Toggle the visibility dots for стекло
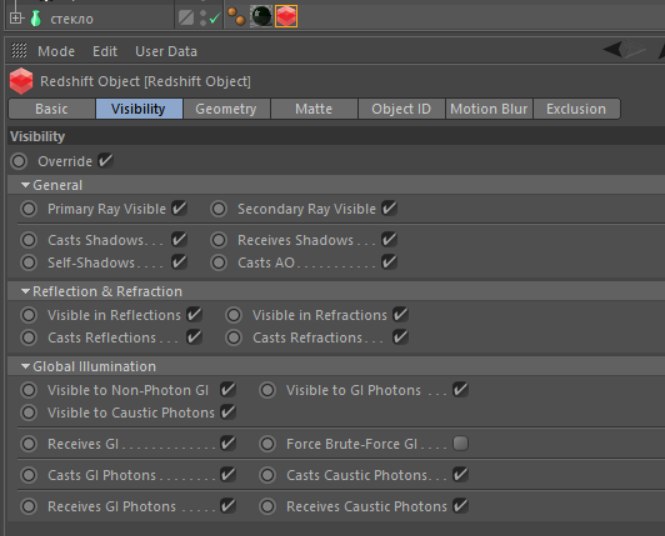 [203, 18]
